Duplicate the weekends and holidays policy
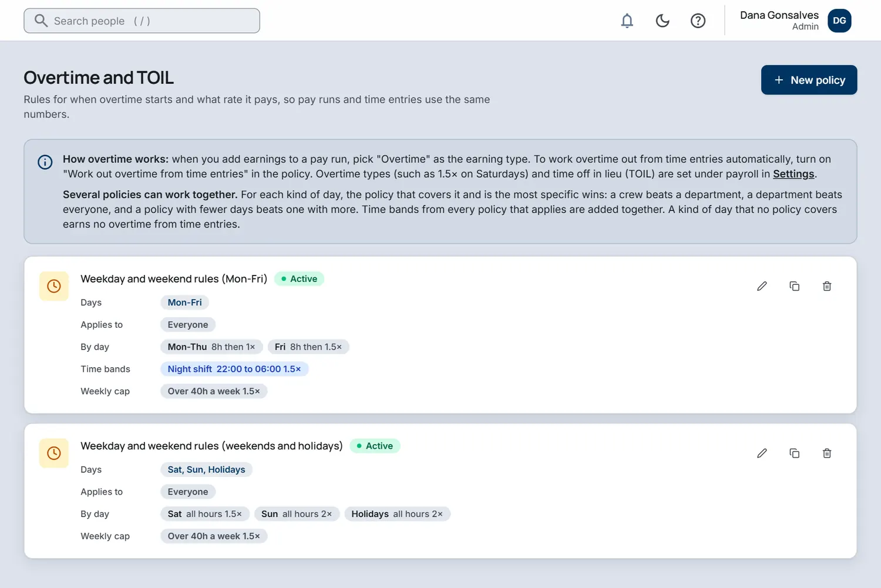The height and width of the screenshot is (588, 881). 795,453
